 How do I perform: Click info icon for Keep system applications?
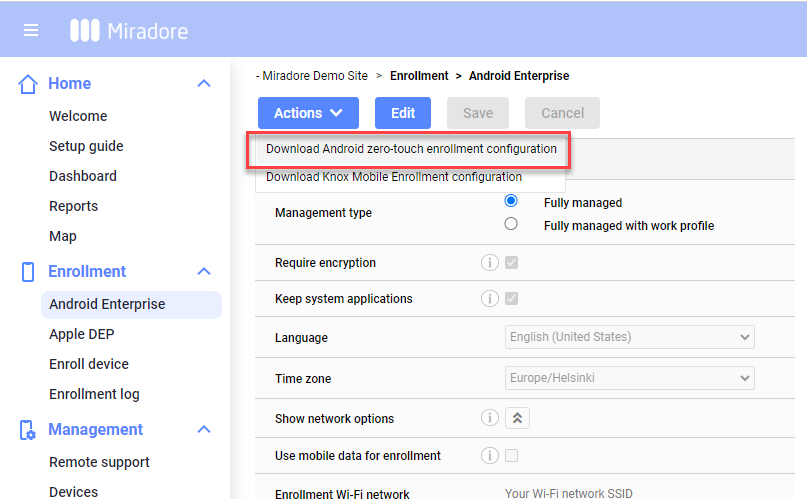coord(490,299)
